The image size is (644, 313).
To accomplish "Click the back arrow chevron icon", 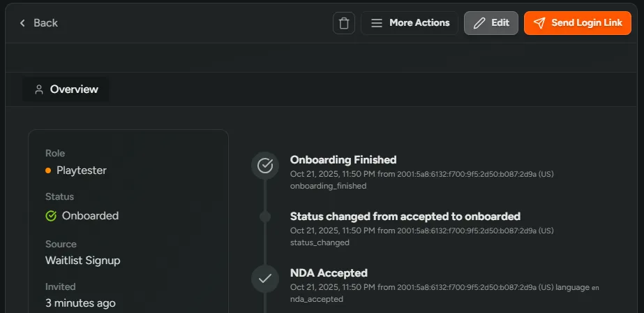I will coord(22,23).
